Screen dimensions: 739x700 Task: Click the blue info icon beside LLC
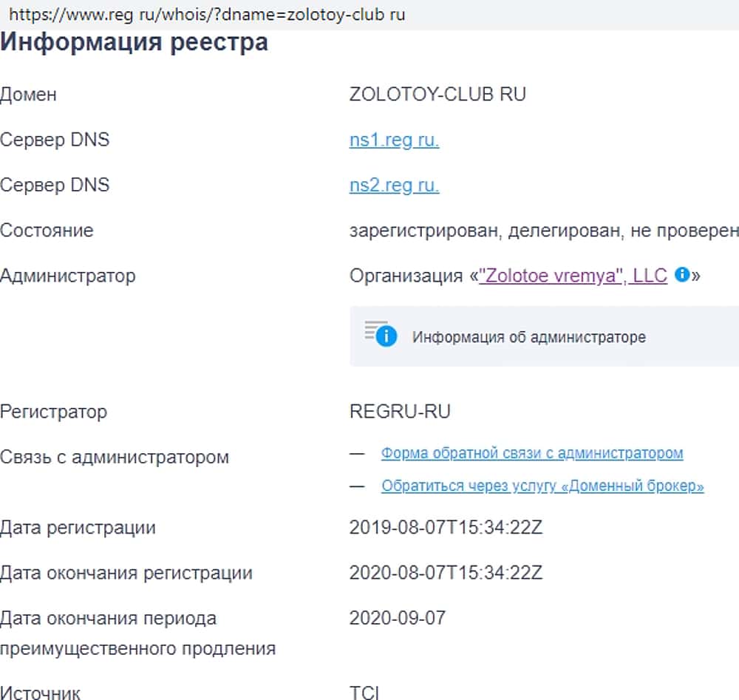coord(682,275)
